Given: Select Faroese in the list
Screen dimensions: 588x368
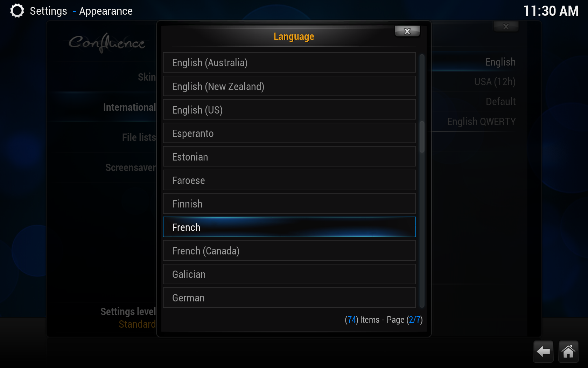Looking at the screenshot, I should pos(289,180).
